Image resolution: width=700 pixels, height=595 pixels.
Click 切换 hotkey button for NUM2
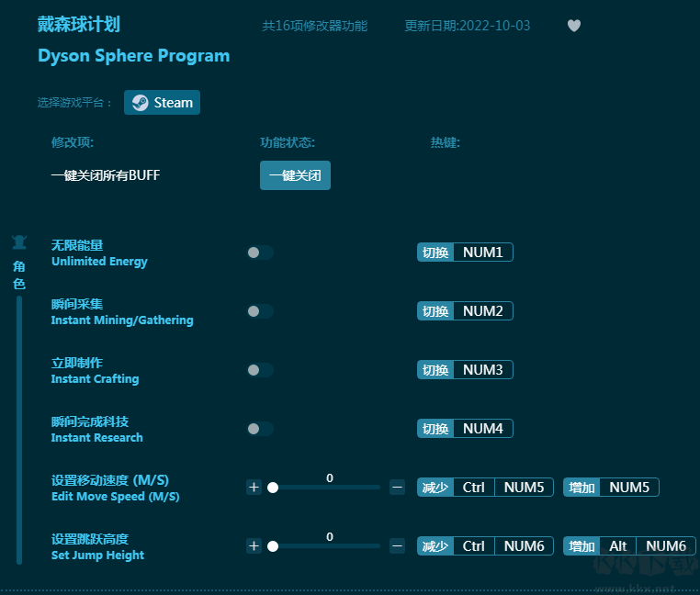click(435, 311)
